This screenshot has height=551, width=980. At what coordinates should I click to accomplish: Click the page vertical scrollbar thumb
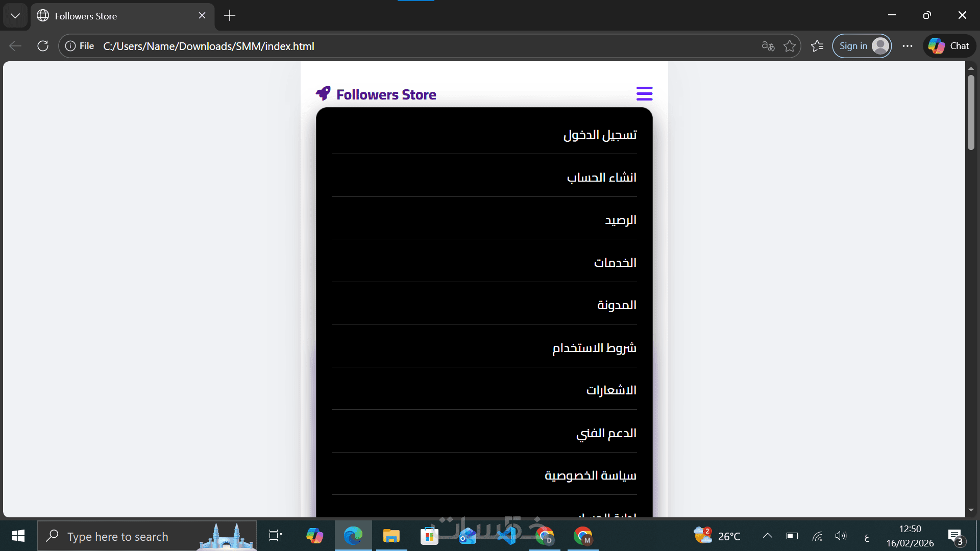click(970, 112)
